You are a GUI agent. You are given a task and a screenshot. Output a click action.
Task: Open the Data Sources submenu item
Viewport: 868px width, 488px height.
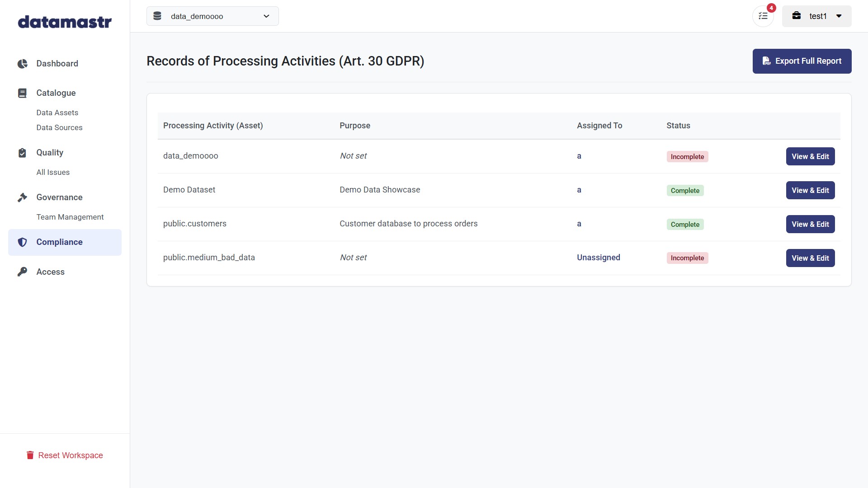pos(59,127)
